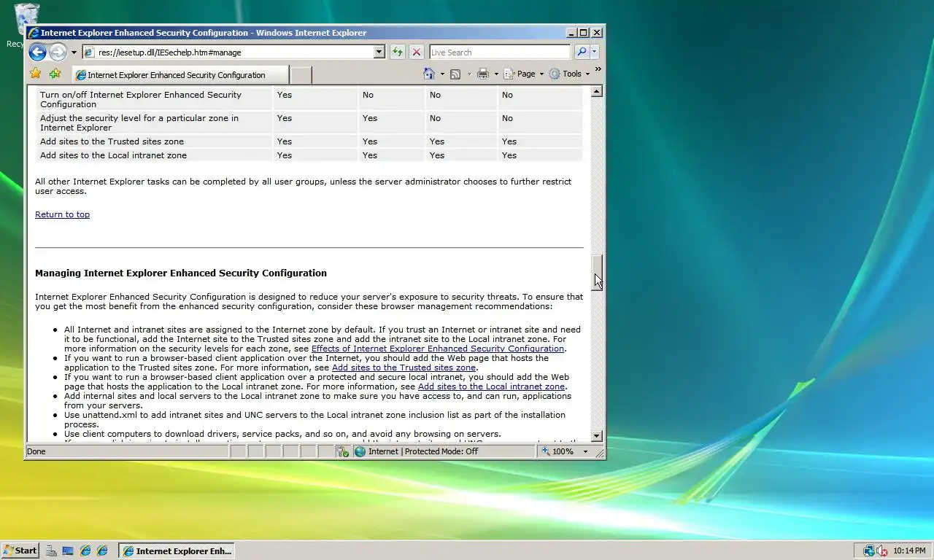Click the page scrollbar down arrow
The height and width of the screenshot is (560, 934).
coord(597,435)
